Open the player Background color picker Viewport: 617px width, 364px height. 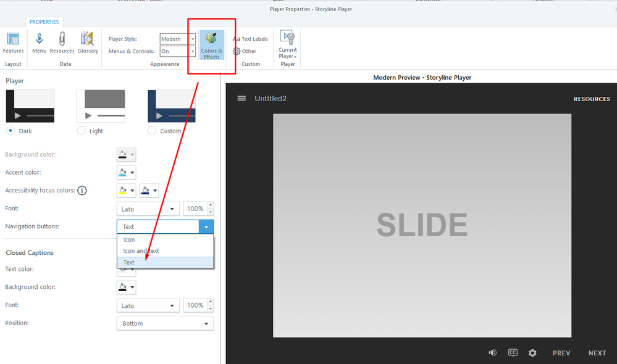[127, 154]
